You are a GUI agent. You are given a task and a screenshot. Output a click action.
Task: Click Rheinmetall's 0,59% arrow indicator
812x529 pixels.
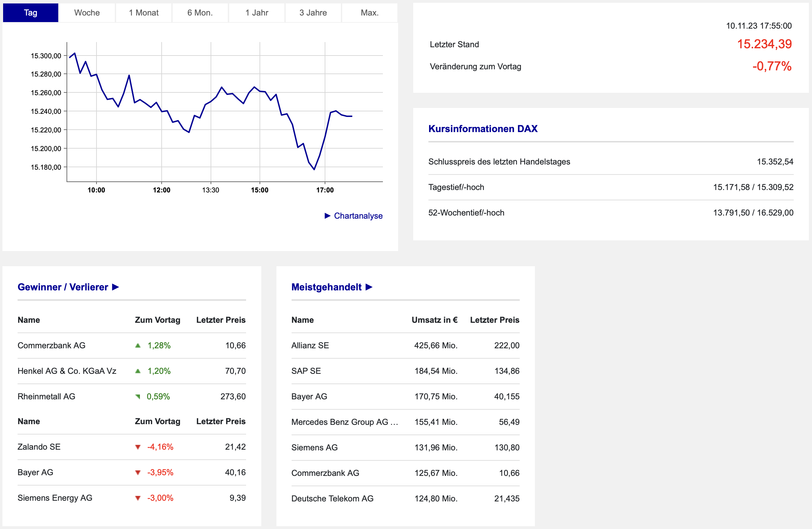138,397
